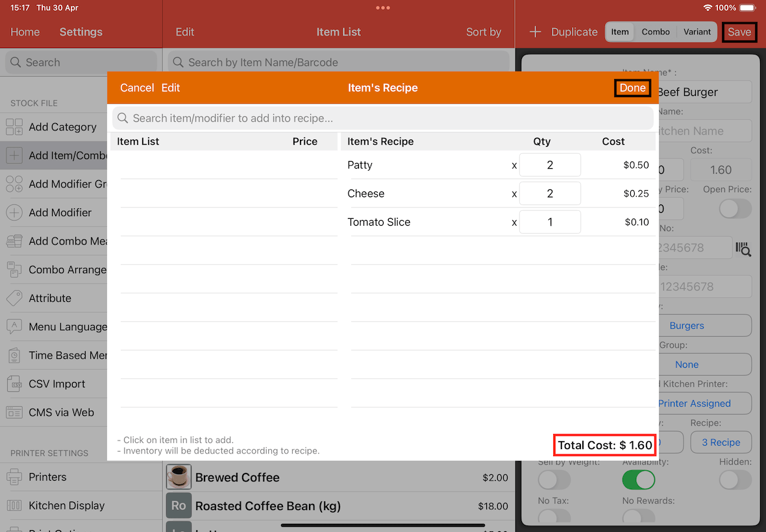Click the Add Combo Meal burger icon
The width and height of the screenshot is (766, 532).
14,241
